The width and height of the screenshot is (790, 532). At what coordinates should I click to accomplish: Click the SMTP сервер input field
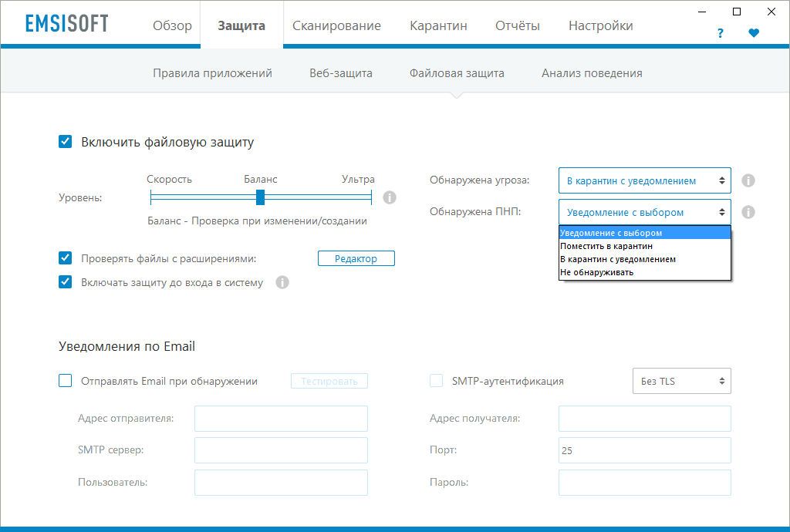(281, 450)
